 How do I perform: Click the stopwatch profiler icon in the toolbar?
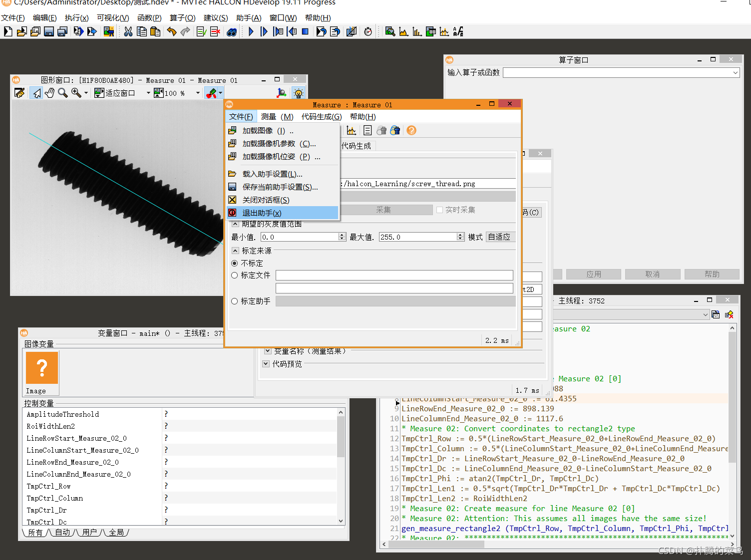point(368,31)
